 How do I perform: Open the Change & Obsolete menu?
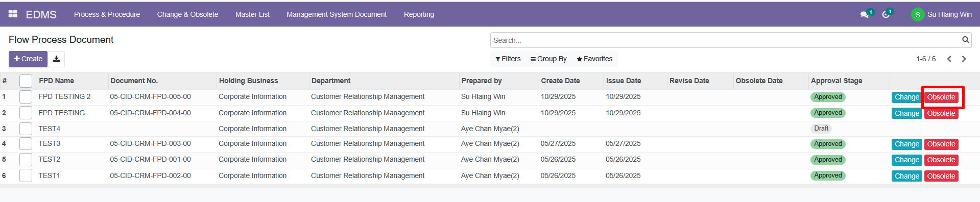coord(187,14)
